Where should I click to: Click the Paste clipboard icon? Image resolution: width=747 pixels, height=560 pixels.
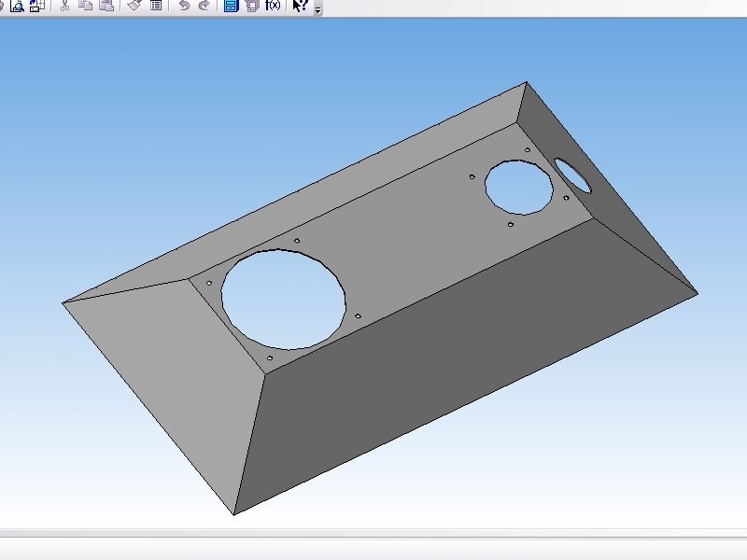click(x=106, y=6)
